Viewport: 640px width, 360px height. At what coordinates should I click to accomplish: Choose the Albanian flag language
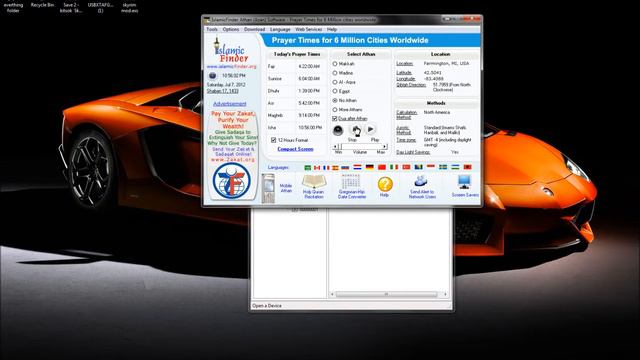click(467, 167)
